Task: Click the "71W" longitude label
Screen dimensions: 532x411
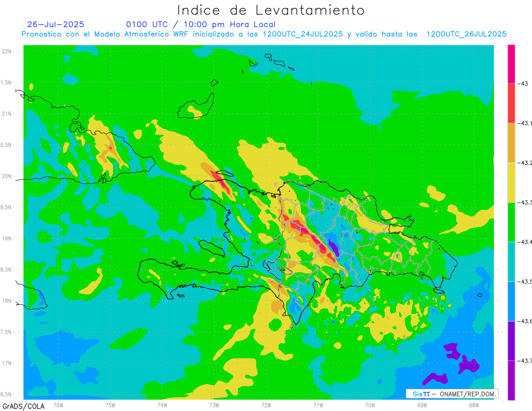Action: (318, 404)
